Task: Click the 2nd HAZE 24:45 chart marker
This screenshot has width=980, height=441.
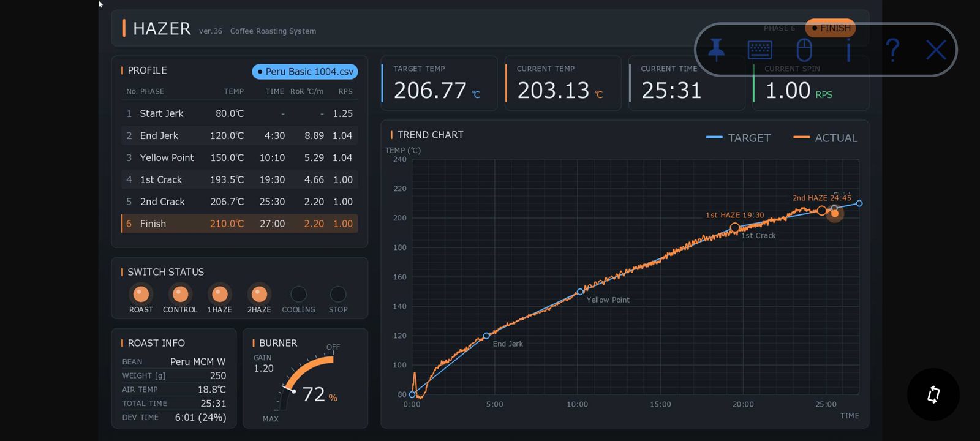Action: coord(821,211)
